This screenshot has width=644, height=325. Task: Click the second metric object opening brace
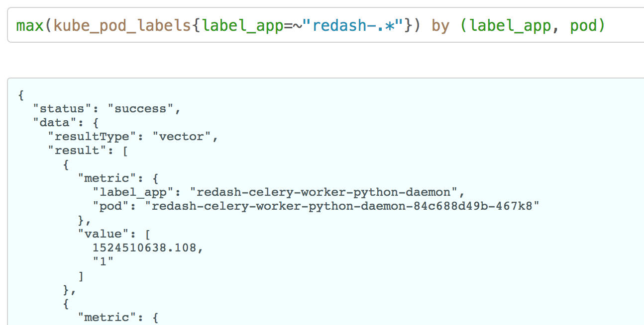coord(65,303)
